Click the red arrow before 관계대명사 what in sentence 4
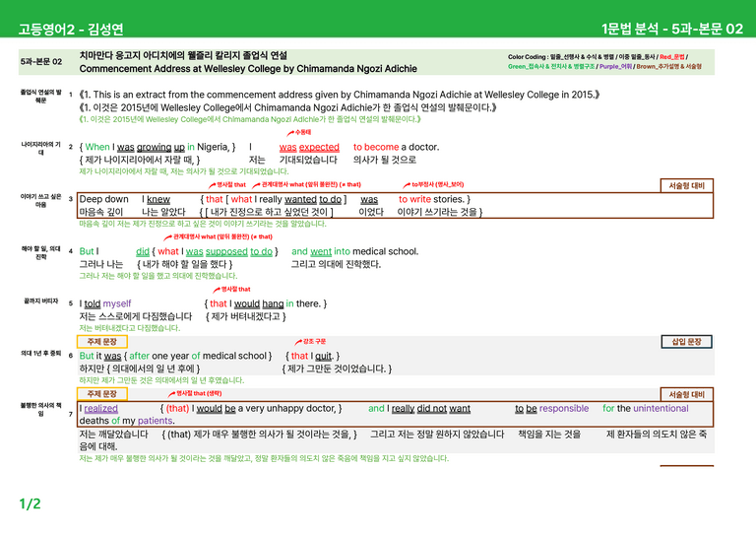This screenshot has height=535, width=756. tap(167, 236)
